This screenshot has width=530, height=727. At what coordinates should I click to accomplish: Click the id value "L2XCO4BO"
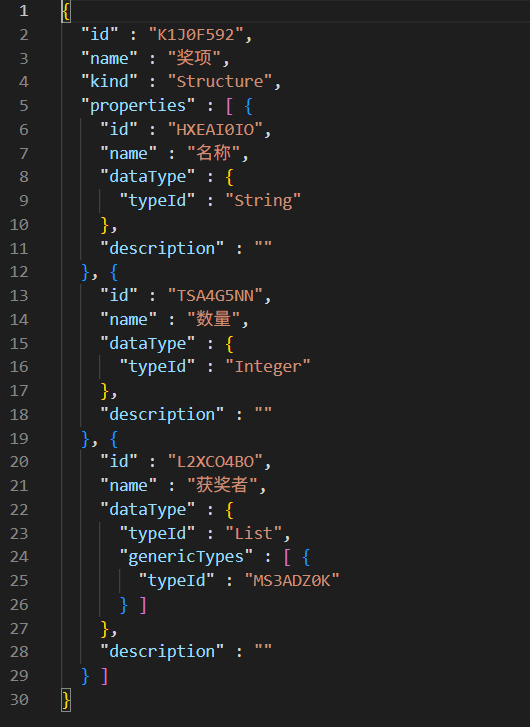[216, 462]
